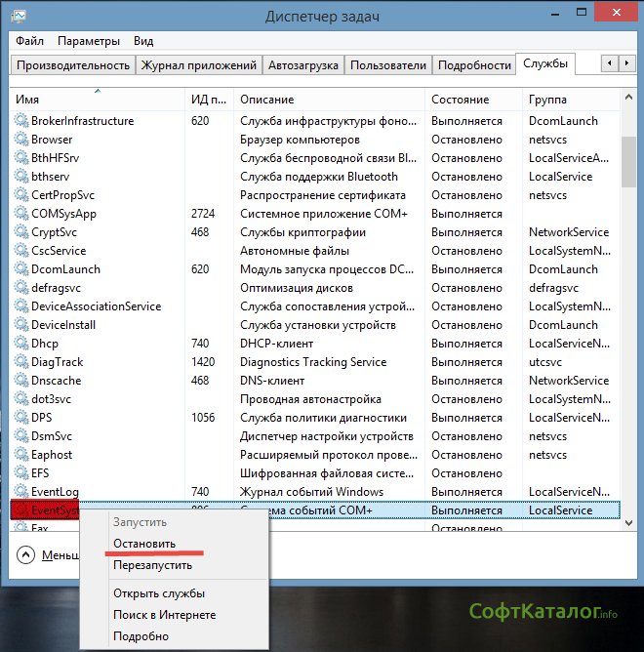This screenshot has height=652, width=644.
Task: Choose Остановить in the context menu
Action: 144,544
